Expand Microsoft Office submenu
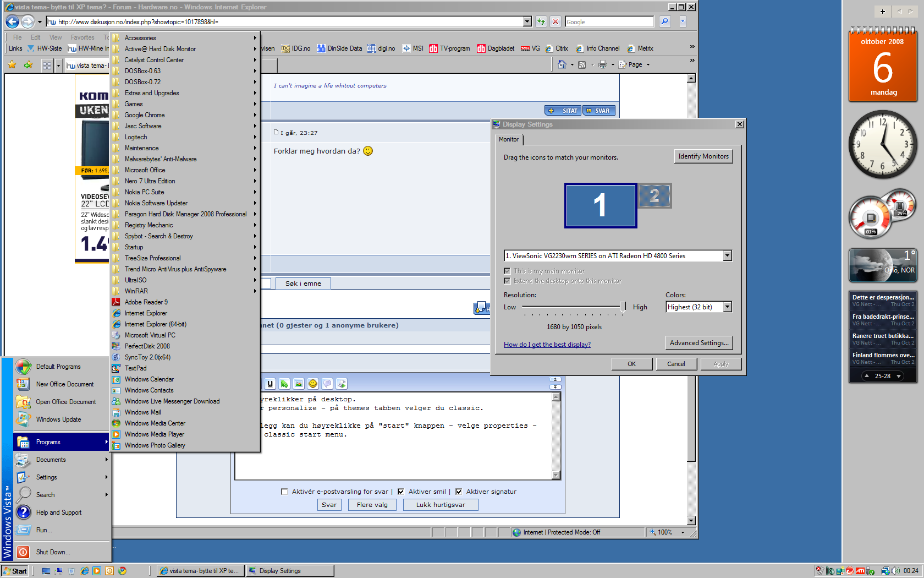The image size is (924, 578). point(185,170)
